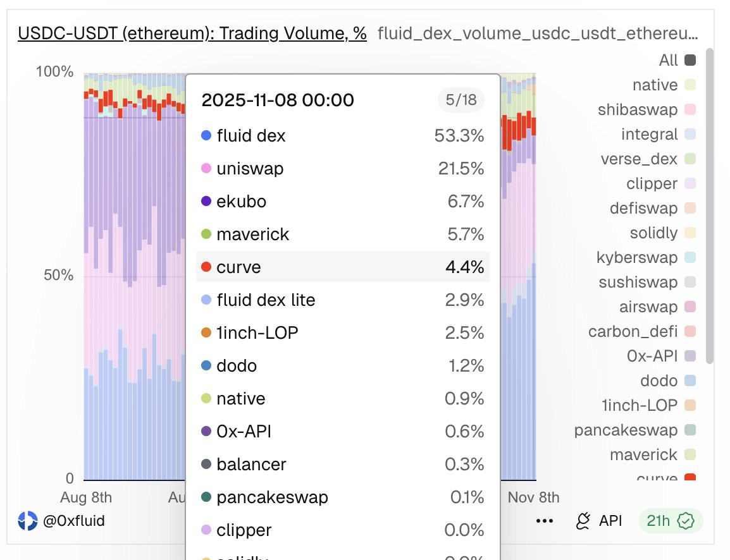730x560 pixels.
Task: Click the red curve legend swatch
Action: pos(690,477)
